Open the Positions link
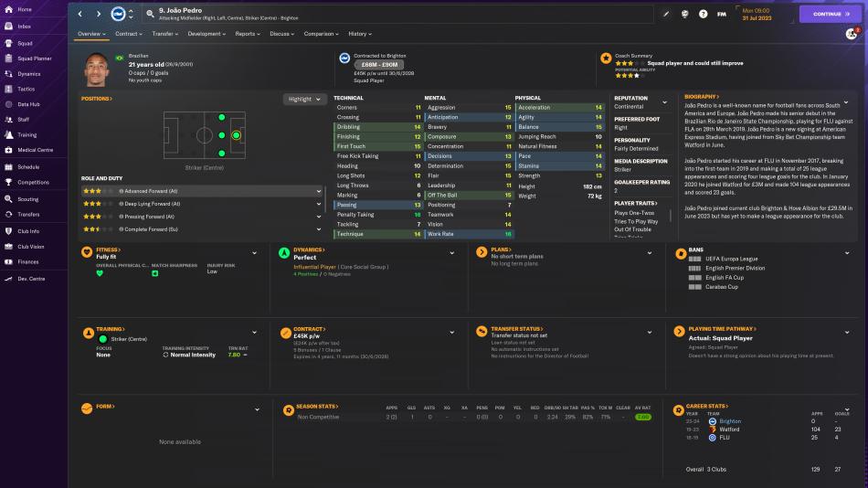Image resolution: width=868 pixels, height=488 pixels. point(97,99)
